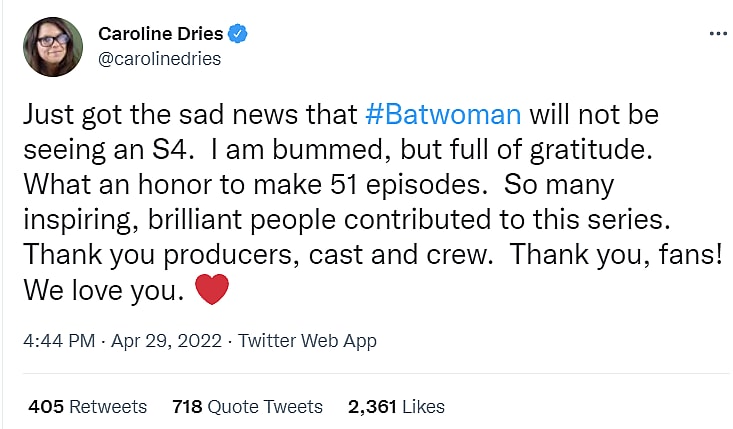Image resolution: width=733 pixels, height=429 pixels.
Task: Click the Apr 29, 2022 date
Action: click(x=170, y=341)
